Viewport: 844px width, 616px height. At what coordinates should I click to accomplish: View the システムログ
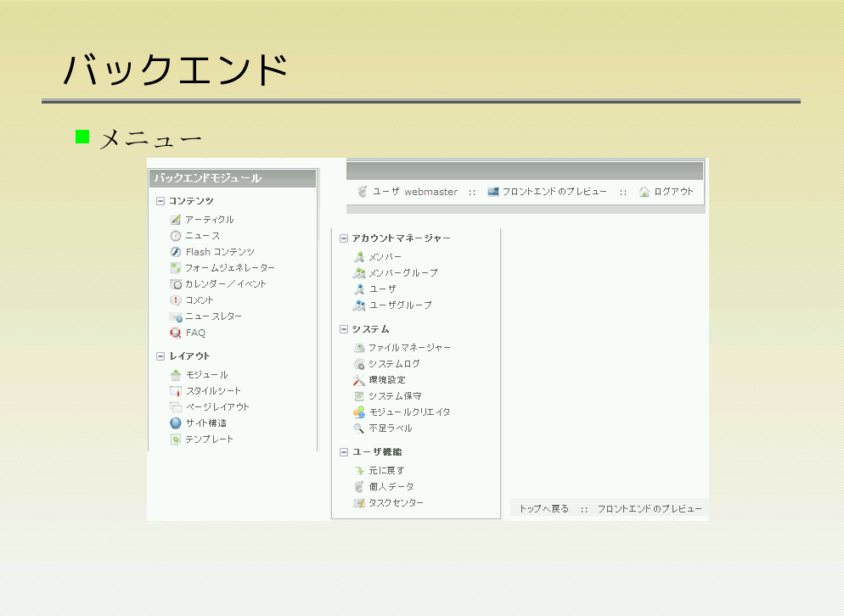click(x=394, y=364)
